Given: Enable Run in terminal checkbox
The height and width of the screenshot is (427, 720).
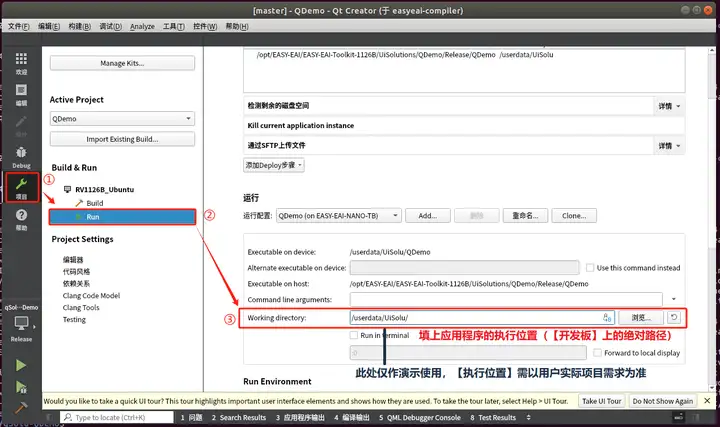Looking at the screenshot, I should (x=354, y=335).
